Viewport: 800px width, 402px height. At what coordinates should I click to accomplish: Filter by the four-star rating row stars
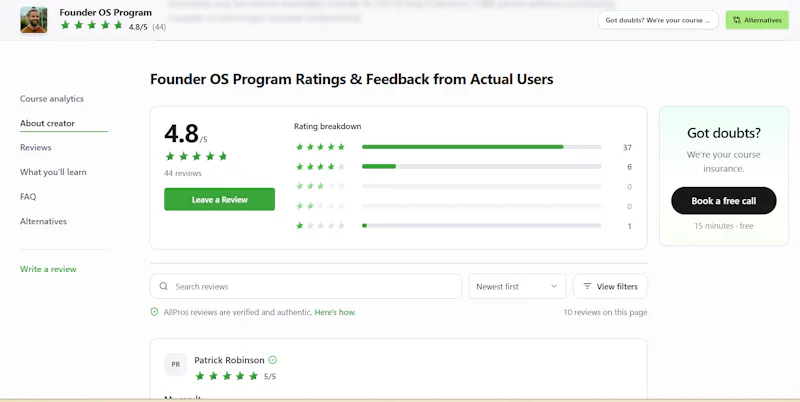tap(320, 166)
